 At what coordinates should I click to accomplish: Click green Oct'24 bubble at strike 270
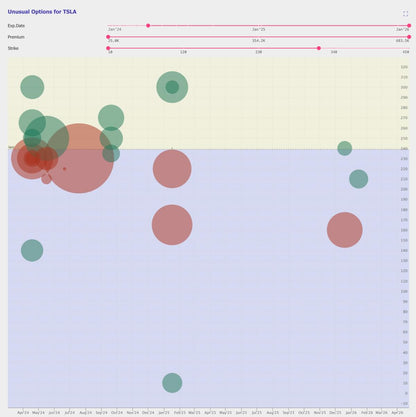(111, 118)
